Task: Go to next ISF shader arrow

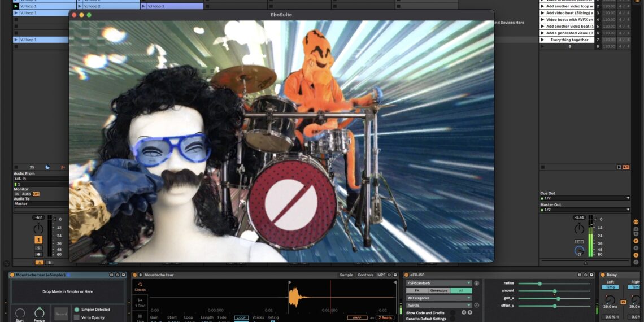Action: (x=470, y=312)
